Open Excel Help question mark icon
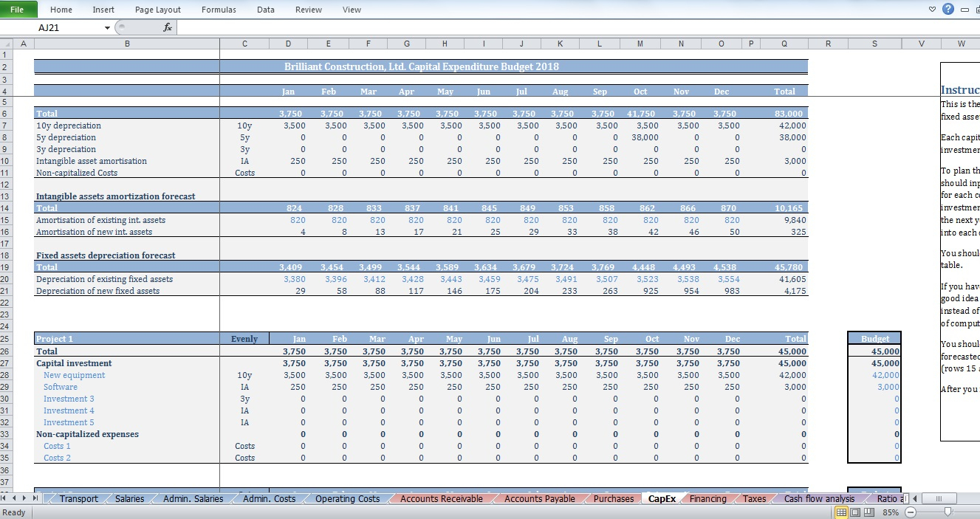Viewport: 980px width, 519px height. [948, 10]
